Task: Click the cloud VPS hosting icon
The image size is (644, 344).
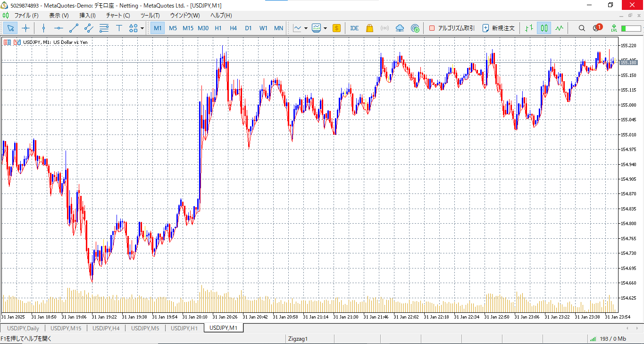Action: (400, 28)
